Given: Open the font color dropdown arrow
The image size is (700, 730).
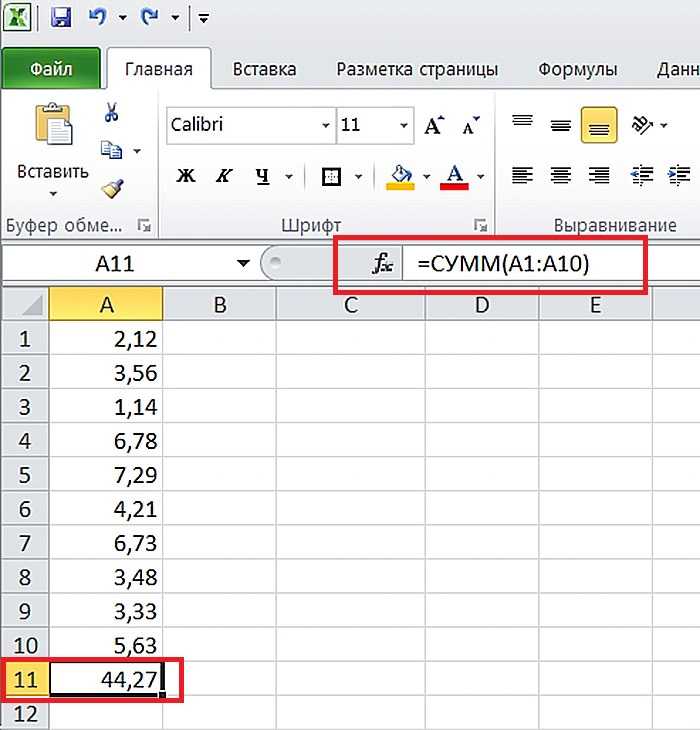Looking at the screenshot, I should (481, 176).
